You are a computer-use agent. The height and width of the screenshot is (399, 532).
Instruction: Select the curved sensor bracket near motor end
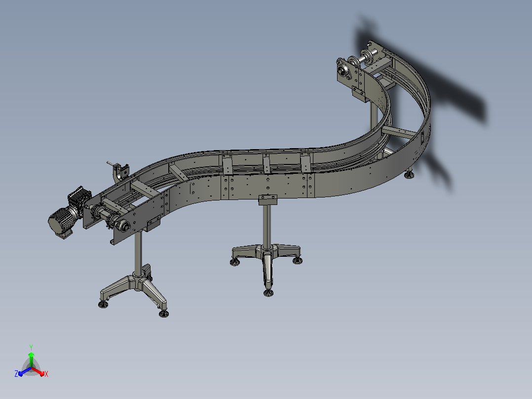[119, 173]
